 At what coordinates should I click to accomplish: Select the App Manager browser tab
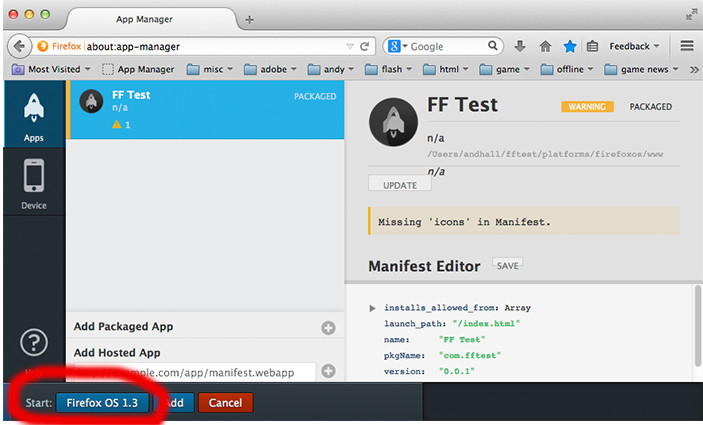tap(152, 19)
